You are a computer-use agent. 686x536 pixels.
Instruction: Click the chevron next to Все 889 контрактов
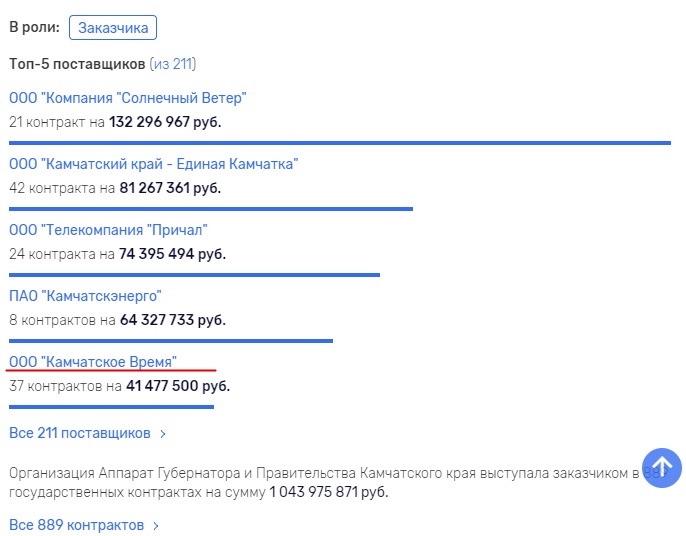(156, 525)
